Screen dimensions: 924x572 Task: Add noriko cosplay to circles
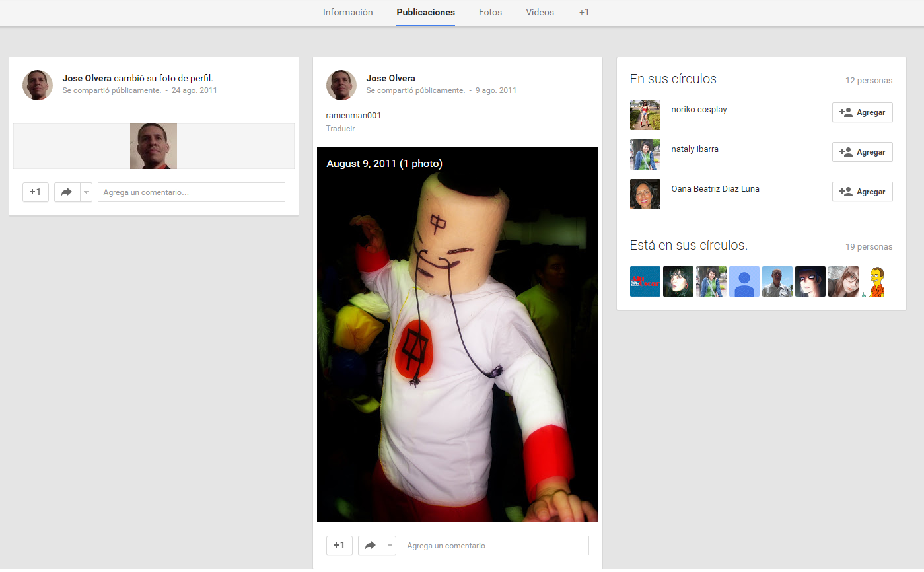[863, 112]
